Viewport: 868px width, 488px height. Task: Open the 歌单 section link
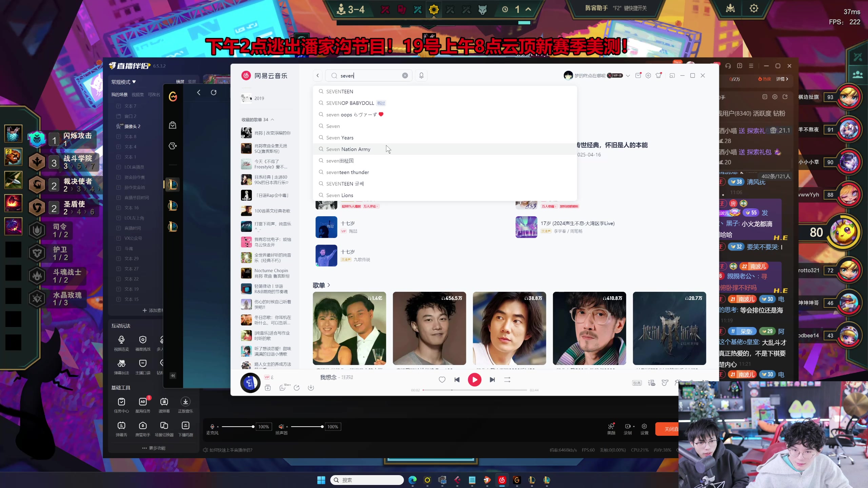click(x=321, y=285)
